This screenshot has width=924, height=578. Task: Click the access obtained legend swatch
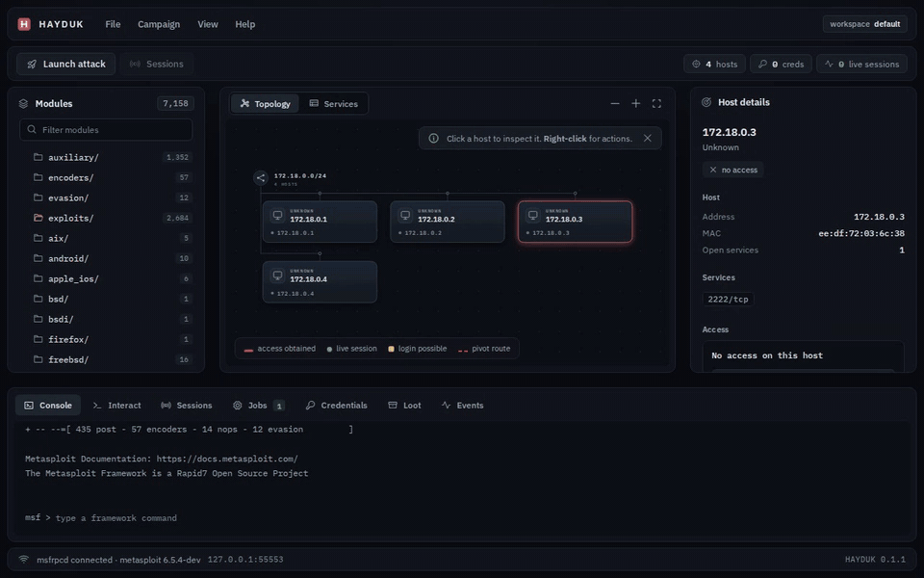(248, 350)
